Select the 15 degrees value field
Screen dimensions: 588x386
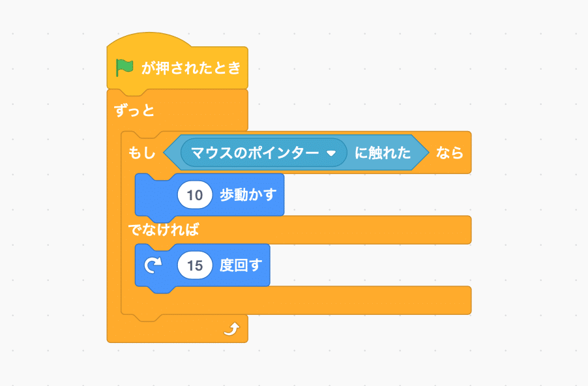(195, 265)
